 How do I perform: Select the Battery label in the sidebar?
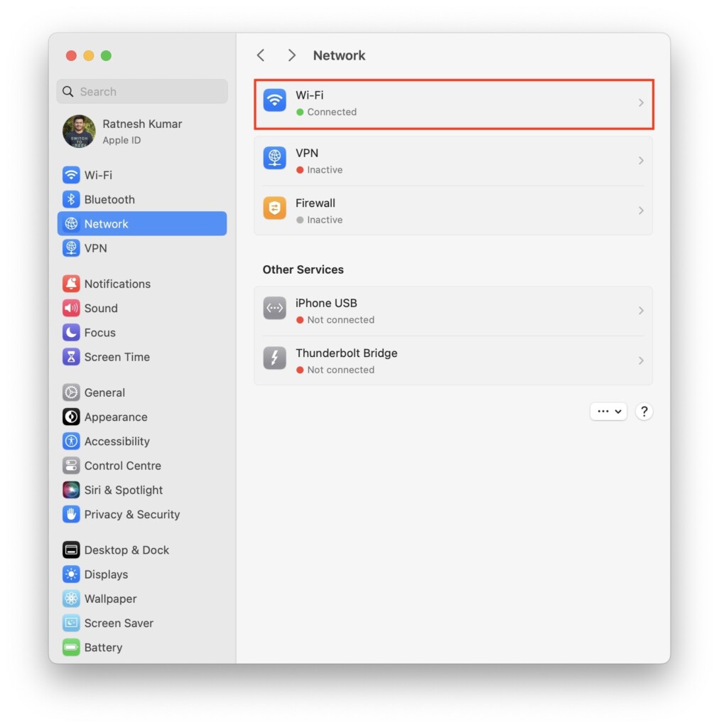click(104, 648)
